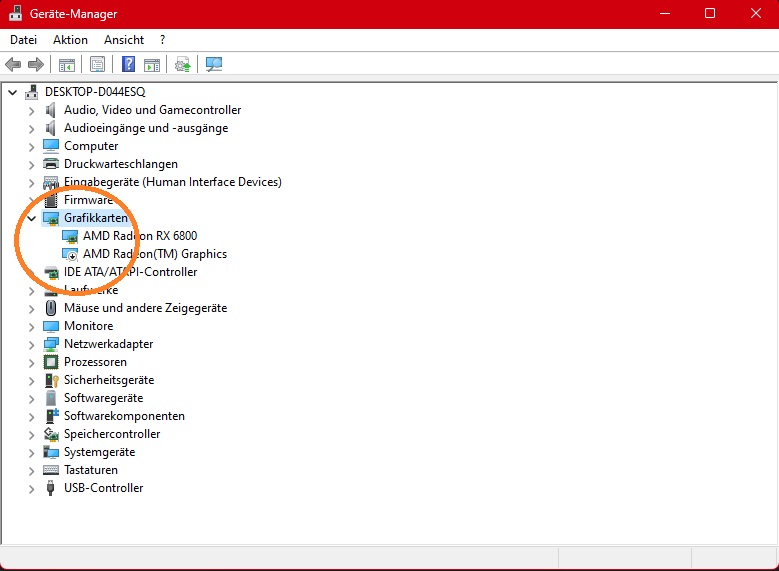
Task: Click the Sicherheitsgeräte key icon
Action: (x=52, y=381)
